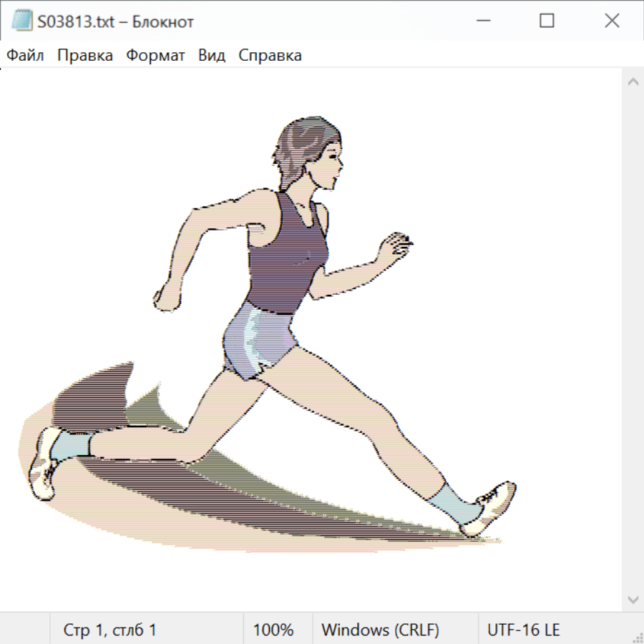Minimize the Блокнот window
The image size is (644, 644).
[482, 21]
